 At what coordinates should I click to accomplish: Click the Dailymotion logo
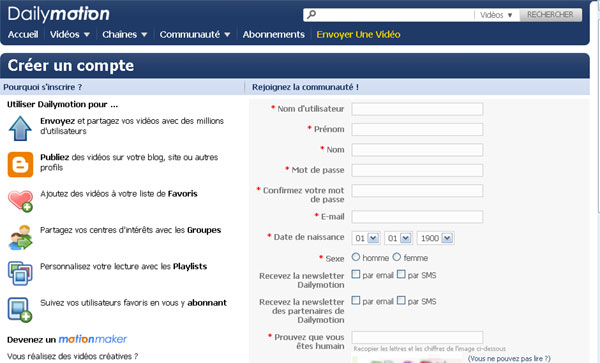(x=59, y=14)
